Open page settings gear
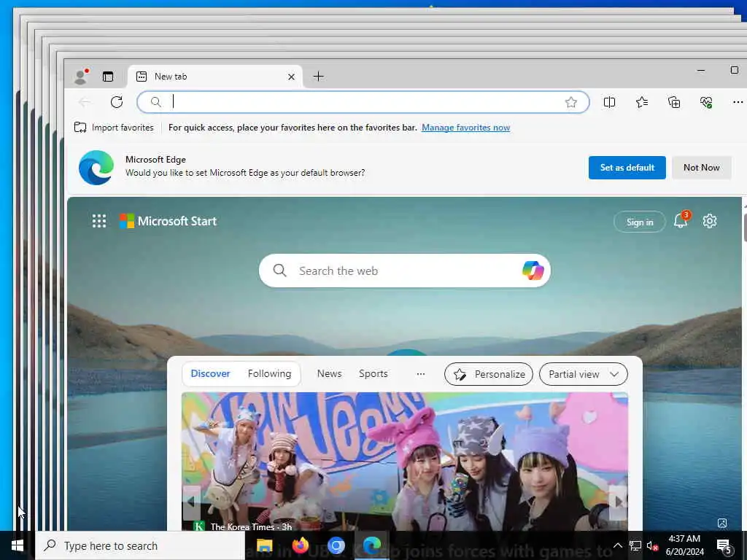 709,221
